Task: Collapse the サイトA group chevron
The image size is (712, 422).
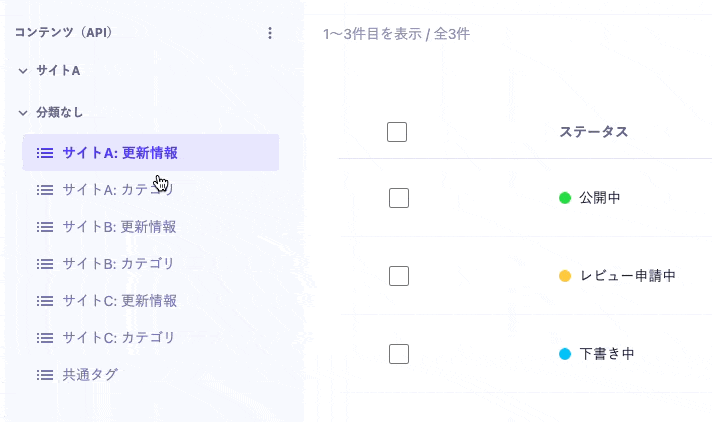Action: pos(23,71)
